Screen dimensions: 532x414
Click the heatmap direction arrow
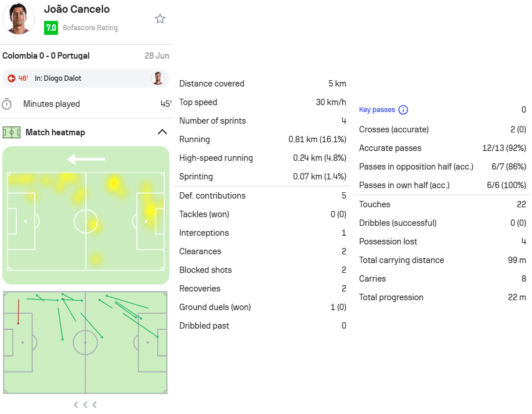click(x=86, y=159)
